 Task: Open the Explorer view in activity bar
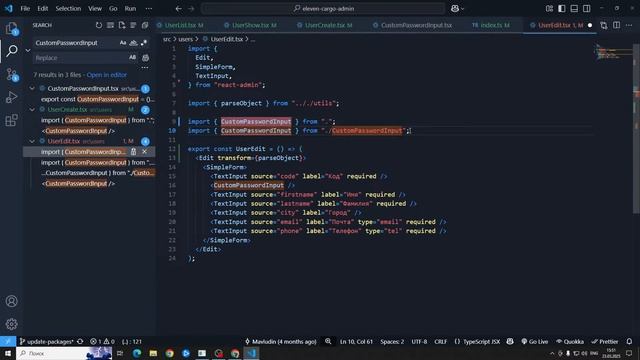pos(11,28)
